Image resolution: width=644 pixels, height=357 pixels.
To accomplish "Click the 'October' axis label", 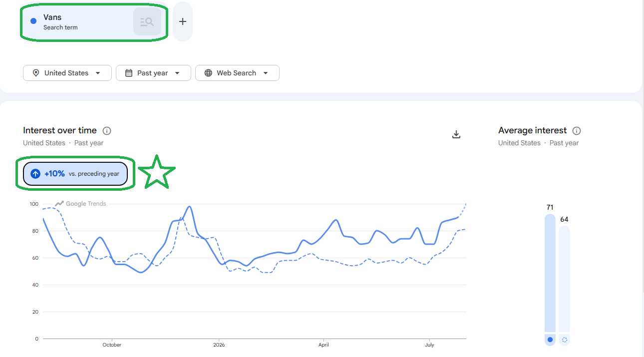I will click(112, 345).
